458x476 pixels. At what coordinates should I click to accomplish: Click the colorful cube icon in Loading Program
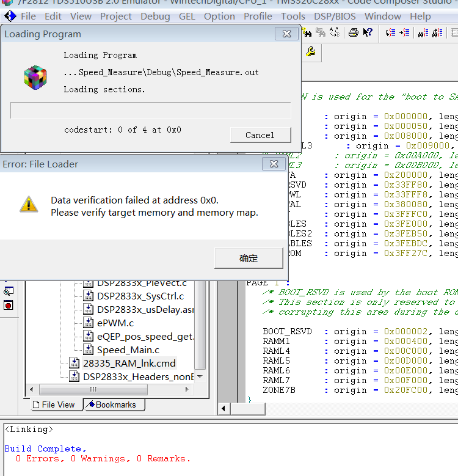click(35, 78)
